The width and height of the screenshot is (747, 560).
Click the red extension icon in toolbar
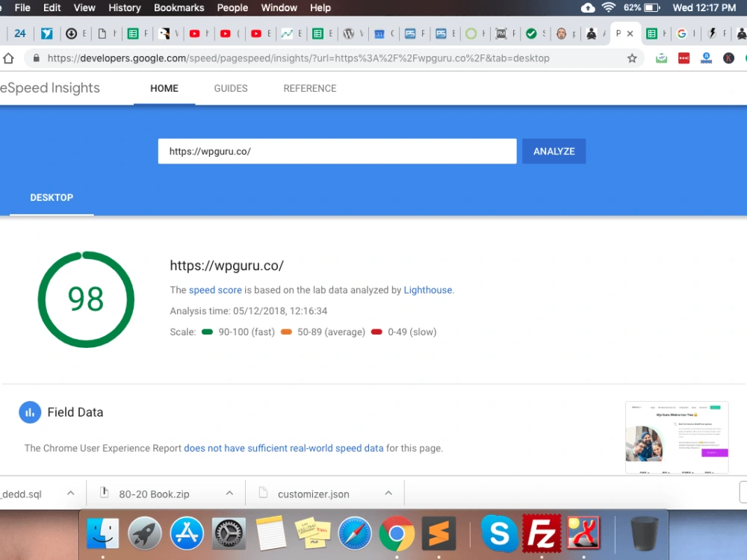point(684,58)
